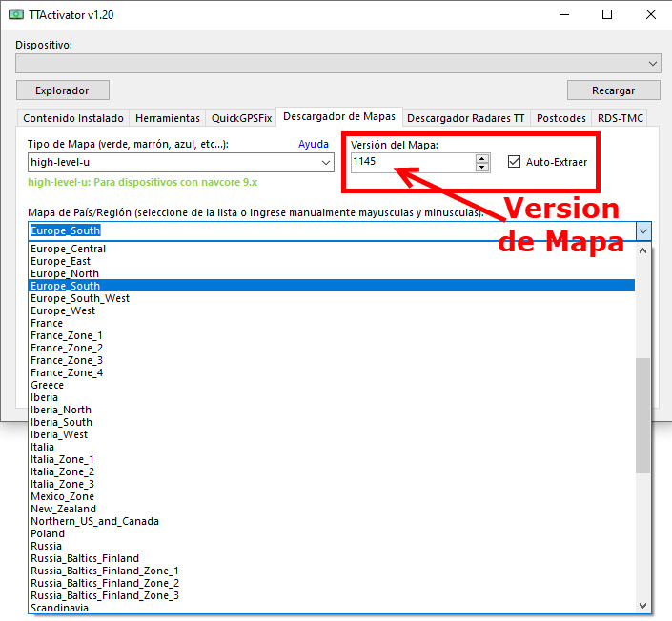Image resolution: width=672 pixels, height=621 pixels.
Task: Select Scandinavia at list bottom
Action: (332, 609)
